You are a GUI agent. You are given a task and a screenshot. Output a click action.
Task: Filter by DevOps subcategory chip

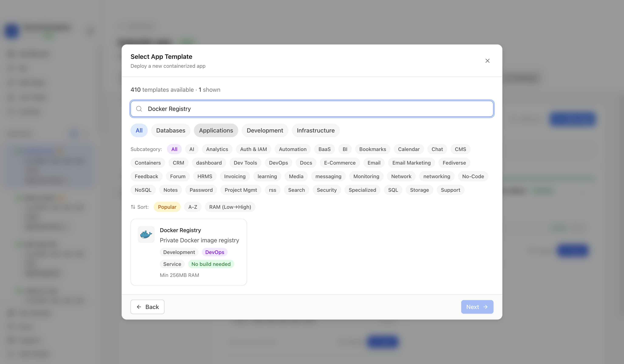[278, 163]
